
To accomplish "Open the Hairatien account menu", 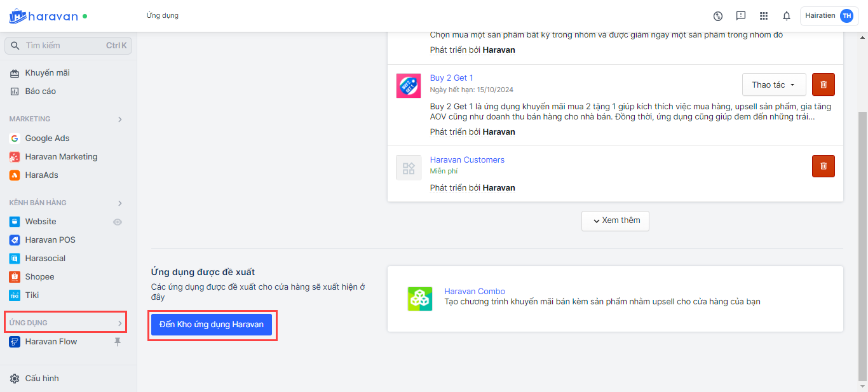I will click(829, 16).
